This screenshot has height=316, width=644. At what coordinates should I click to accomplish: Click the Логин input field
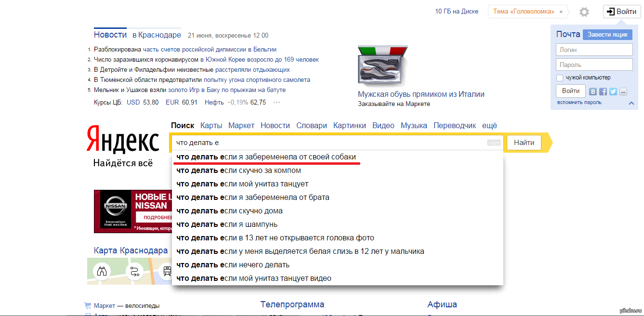[x=594, y=50]
